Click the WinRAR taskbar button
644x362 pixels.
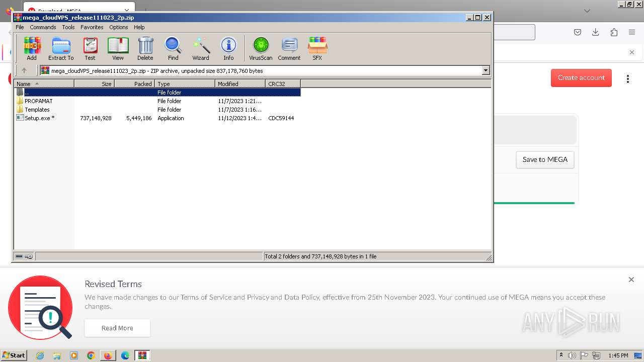pyautogui.click(x=142, y=355)
